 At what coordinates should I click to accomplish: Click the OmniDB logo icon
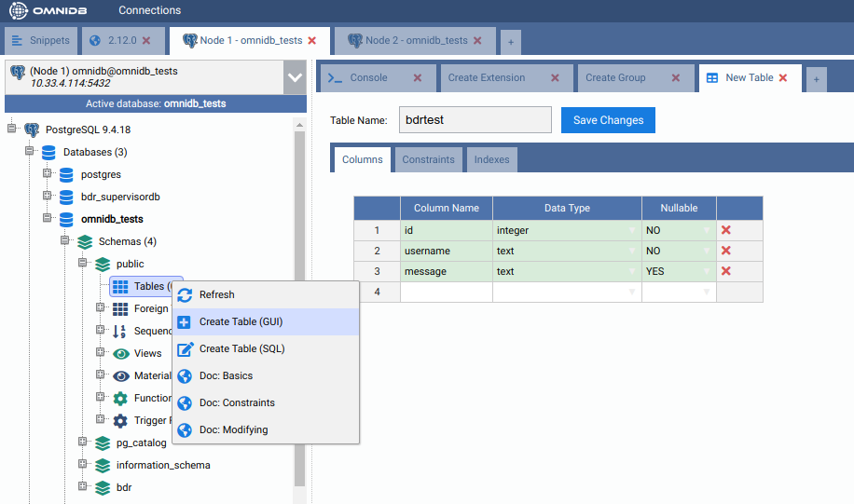click(x=19, y=10)
